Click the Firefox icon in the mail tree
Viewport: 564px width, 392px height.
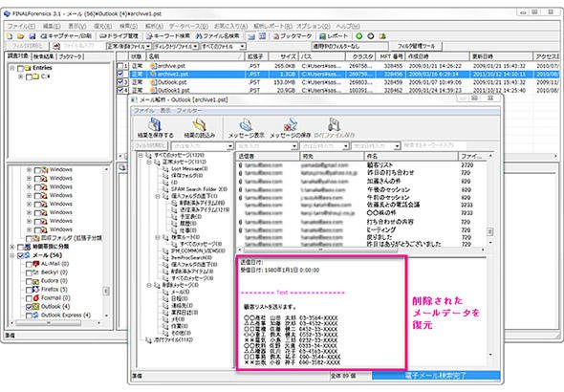[36, 290]
